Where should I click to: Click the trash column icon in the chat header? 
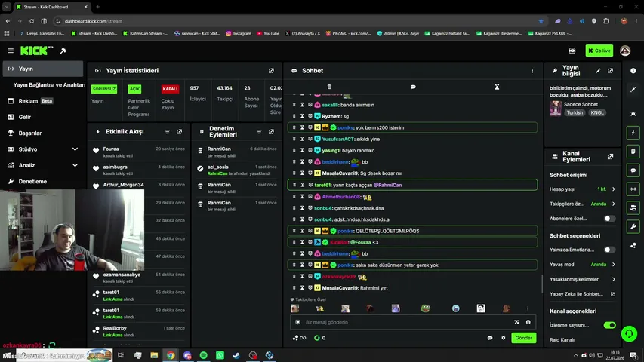329,87
